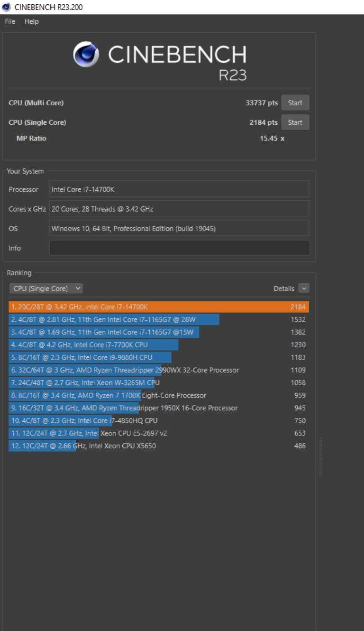Click the CPU (Single Core) label
Viewport: 364px width, 631px height.
37,122
